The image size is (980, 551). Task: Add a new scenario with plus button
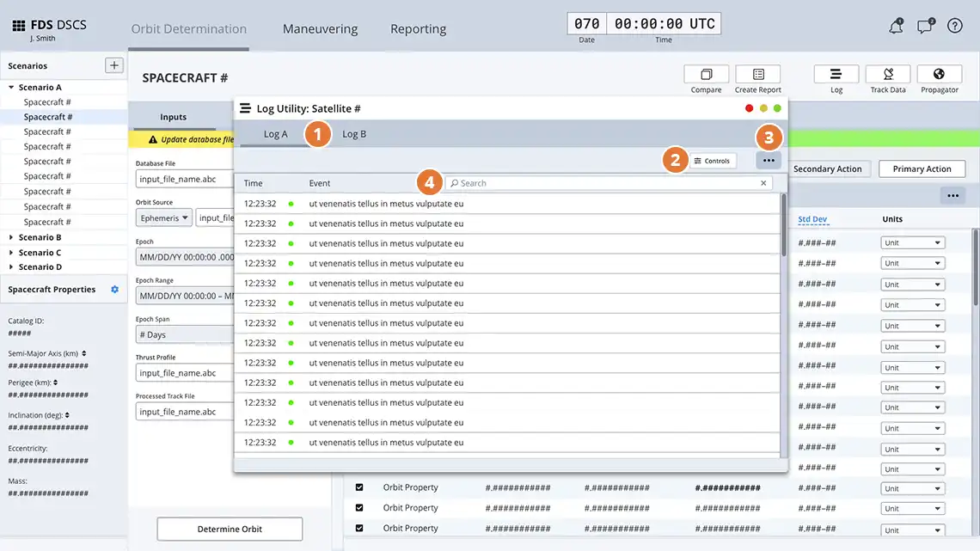pos(113,65)
